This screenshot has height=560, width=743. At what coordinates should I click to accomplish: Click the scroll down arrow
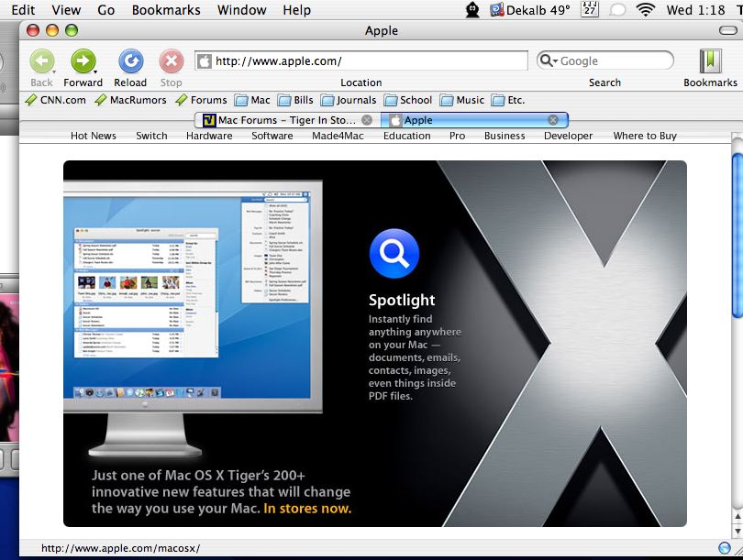pos(737,531)
